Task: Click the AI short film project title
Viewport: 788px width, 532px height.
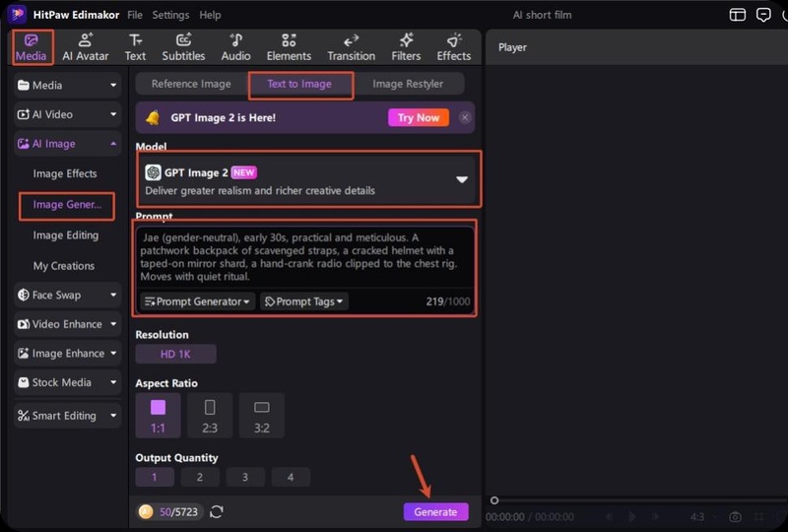Action: click(x=543, y=15)
